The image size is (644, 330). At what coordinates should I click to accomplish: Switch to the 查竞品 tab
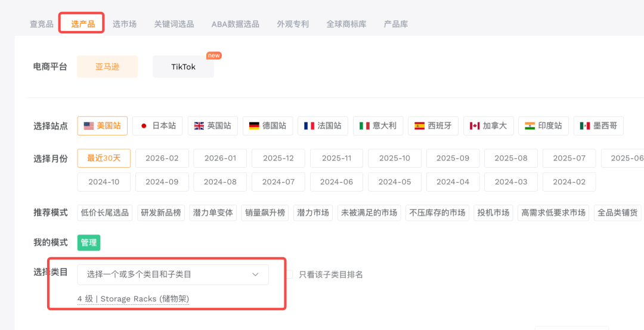pyautogui.click(x=42, y=24)
